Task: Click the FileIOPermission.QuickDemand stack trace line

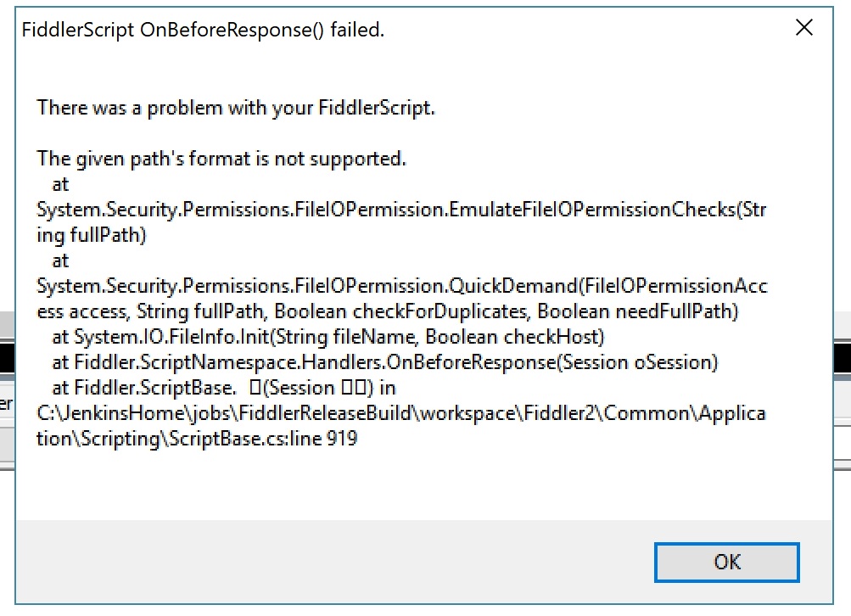Action: 400,286
